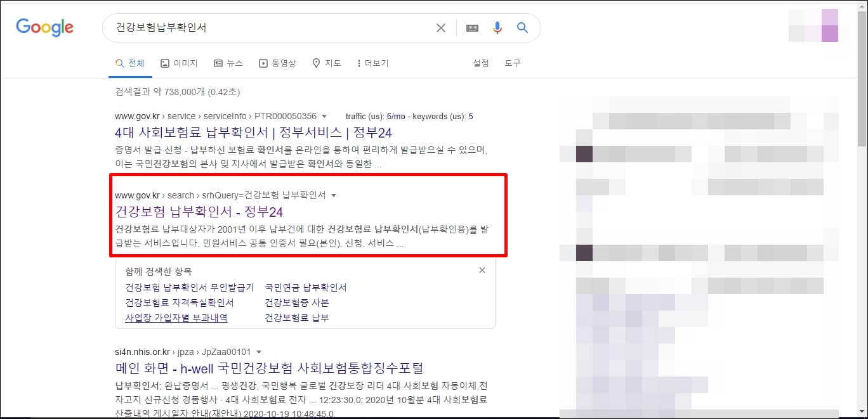Search 국민연금 납부확인서 suggestion
Image resolution: width=868 pixels, height=419 pixels.
click(x=306, y=287)
